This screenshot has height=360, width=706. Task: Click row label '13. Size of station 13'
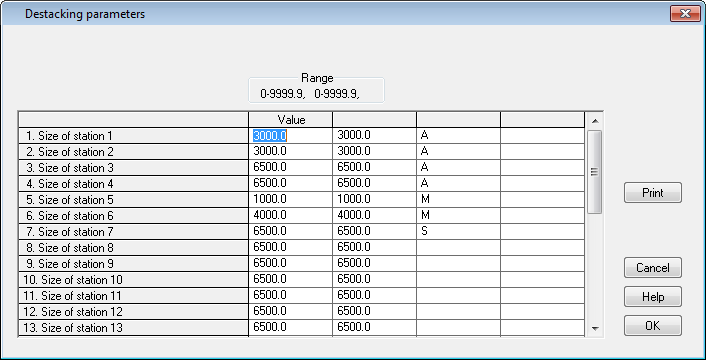tap(133, 328)
